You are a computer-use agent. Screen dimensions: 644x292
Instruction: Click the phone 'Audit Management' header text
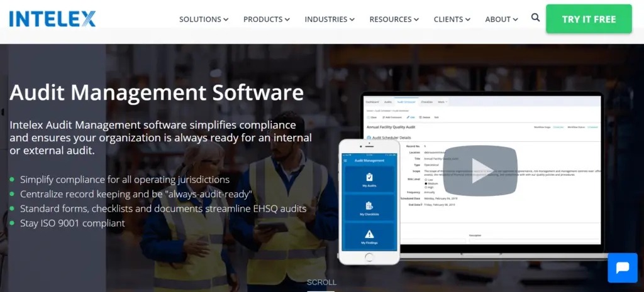coord(369,160)
